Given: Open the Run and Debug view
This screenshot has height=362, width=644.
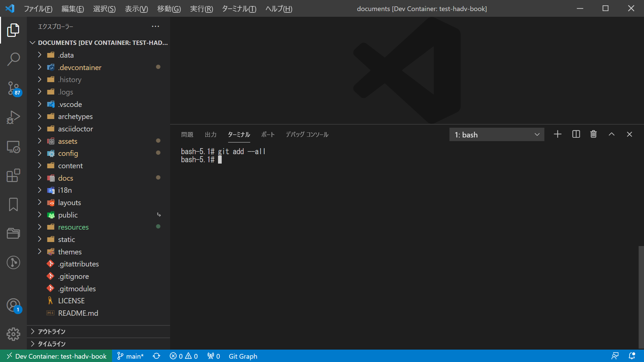Looking at the screenshot, I should tap(13, 117).
